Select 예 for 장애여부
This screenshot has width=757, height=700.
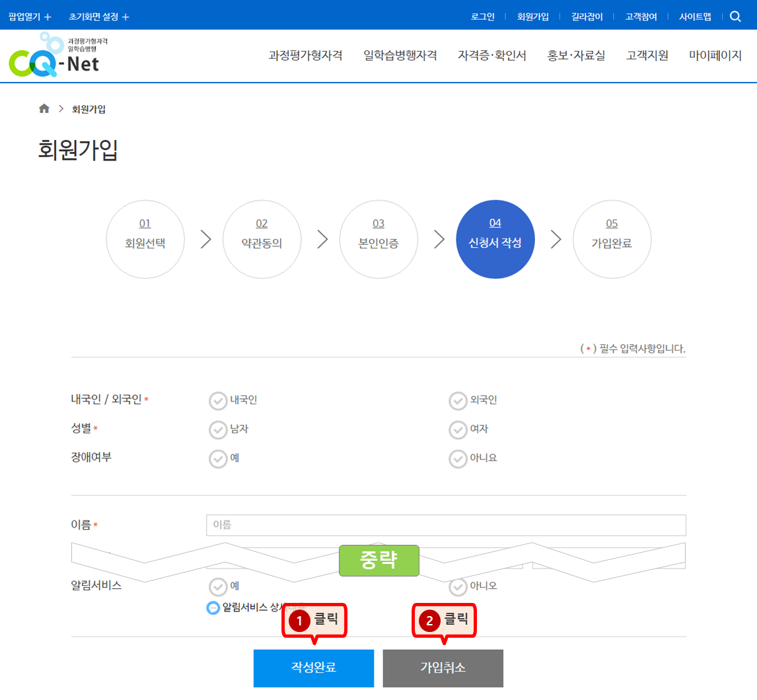point(218,458)
